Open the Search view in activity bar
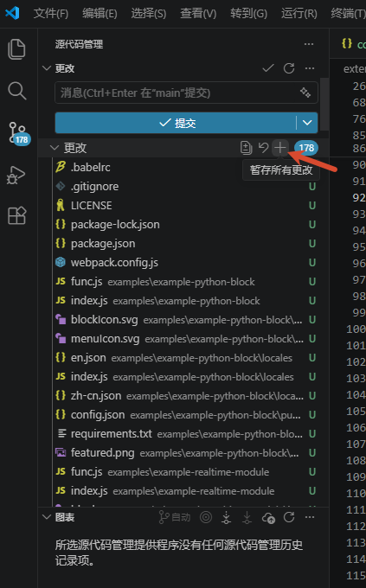366x588 pixels. coord(17,91)
